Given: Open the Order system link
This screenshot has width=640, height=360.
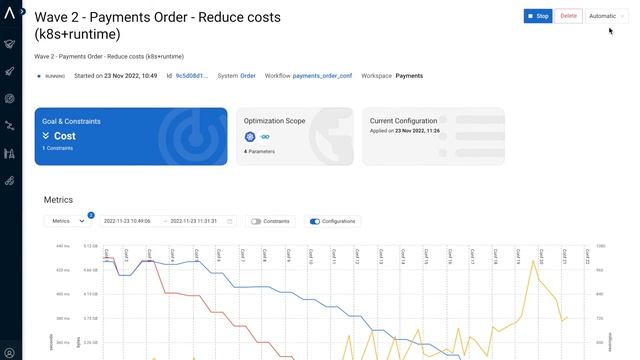Looking at the screenshot, I should pyautogui.click(x=248, y=76).
